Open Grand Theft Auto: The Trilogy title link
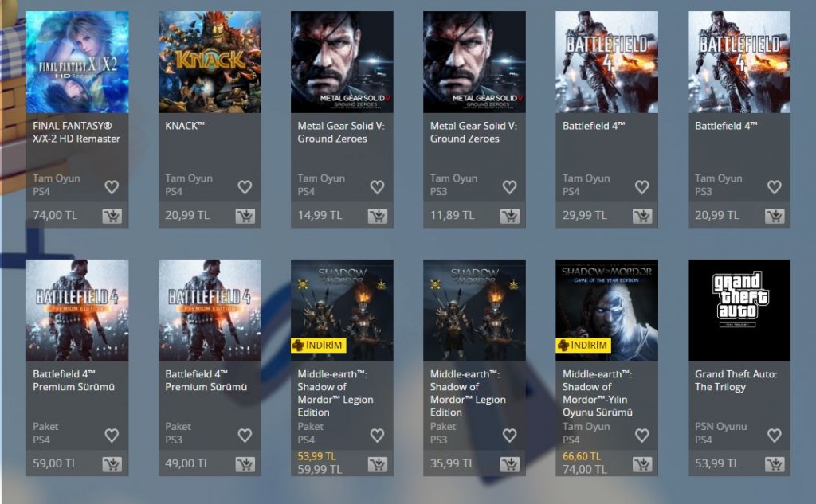The image size is (816, 504). coord(736,381)
